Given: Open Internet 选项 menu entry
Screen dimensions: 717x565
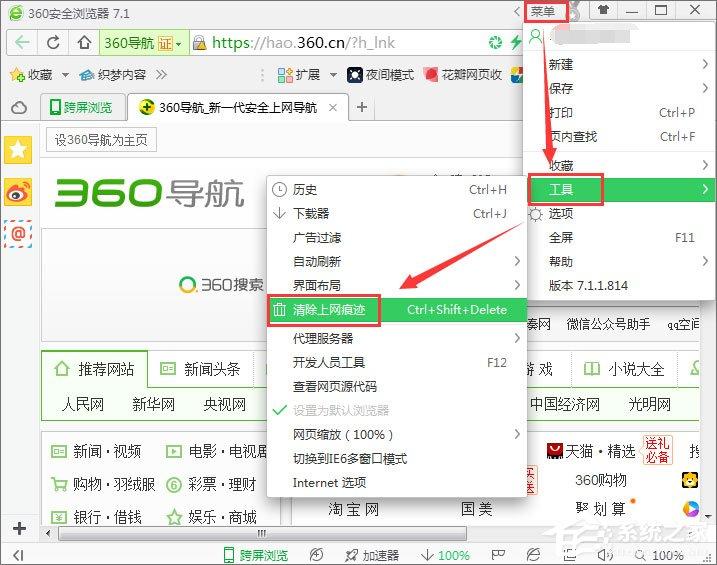Looking at the screenshot, I should (396, 482).
